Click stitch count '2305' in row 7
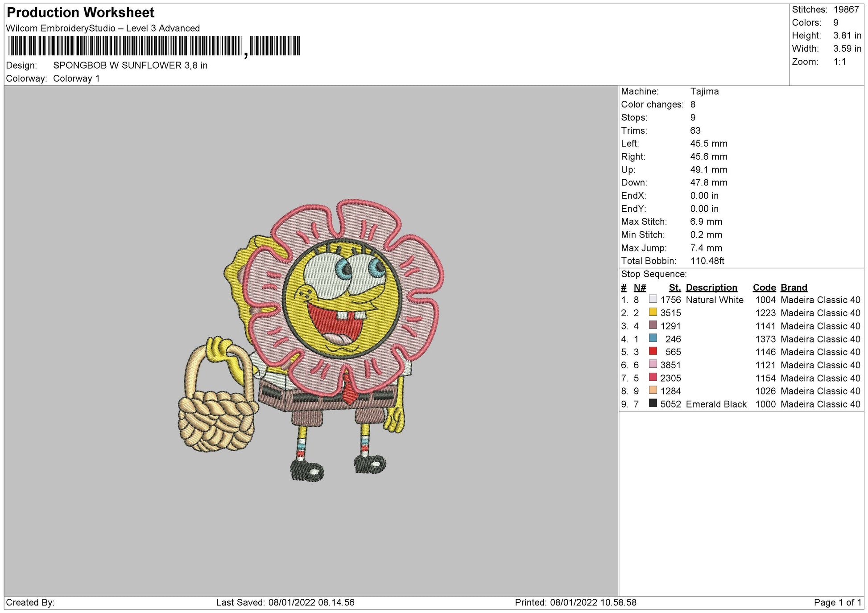This screenshot has width=868, height=613. (671, 378)
